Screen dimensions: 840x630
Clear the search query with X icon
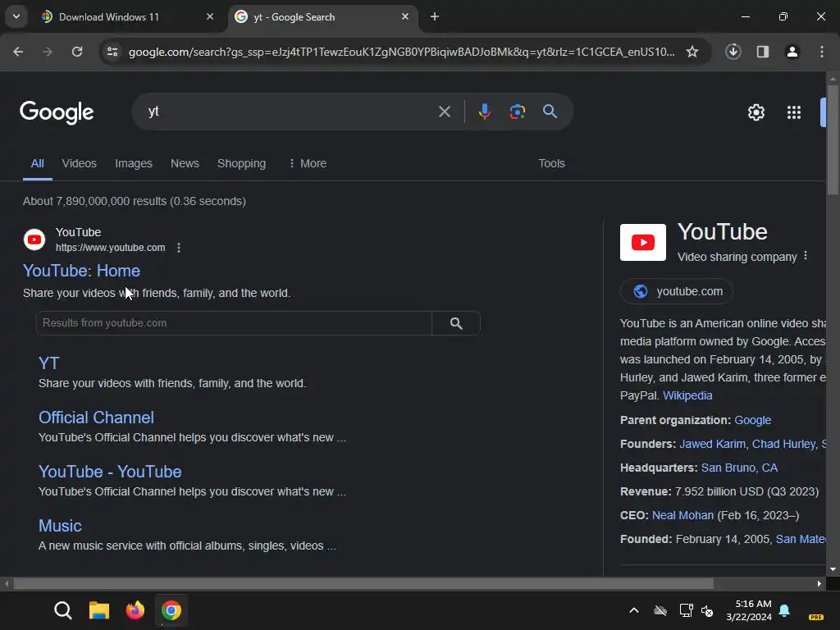444,112
